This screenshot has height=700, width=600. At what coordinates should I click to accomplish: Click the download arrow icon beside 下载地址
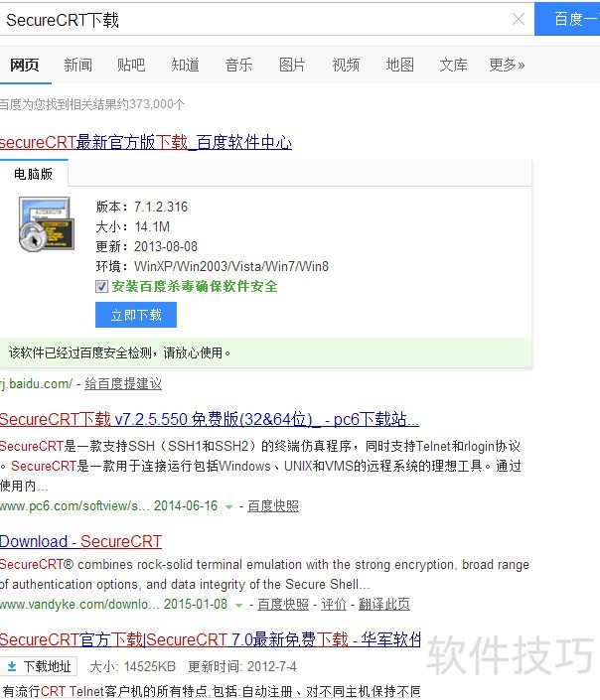point(12,666)
